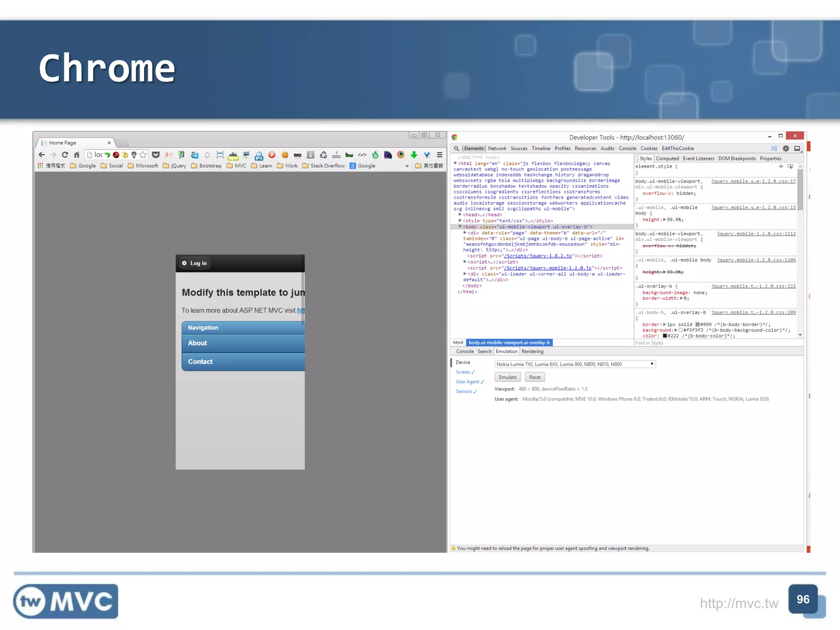Click the DevTools inspect magnifier icon
This screenshot has width=840, height=630.
click(456, 148)
